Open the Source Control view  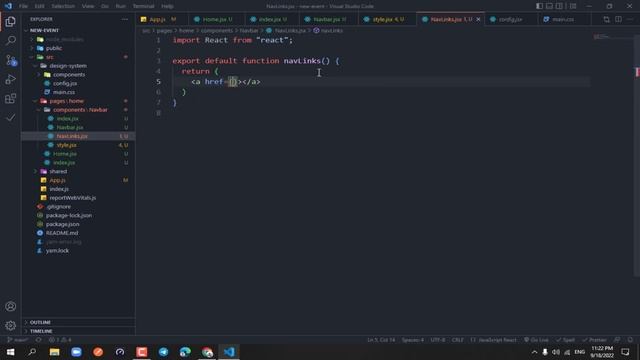(x=11, y=60)
